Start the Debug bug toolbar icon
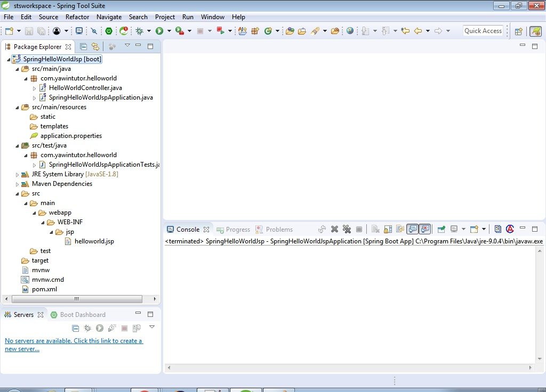This screenshot has width=546, height=392. tap(140, 31)
